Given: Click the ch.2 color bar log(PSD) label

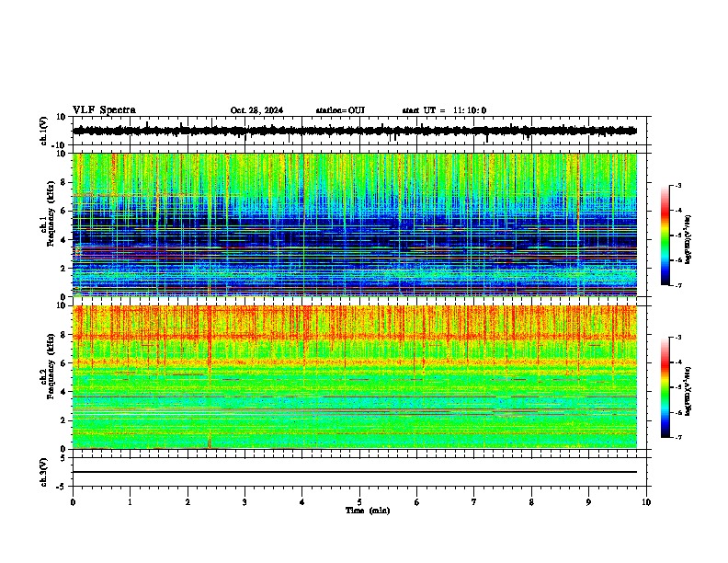Looking at the screenshot, I should tap(688, 392).
